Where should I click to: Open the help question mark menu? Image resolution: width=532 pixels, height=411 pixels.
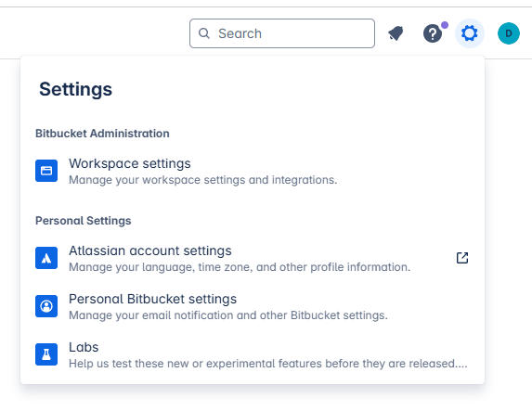click(433, 33)
